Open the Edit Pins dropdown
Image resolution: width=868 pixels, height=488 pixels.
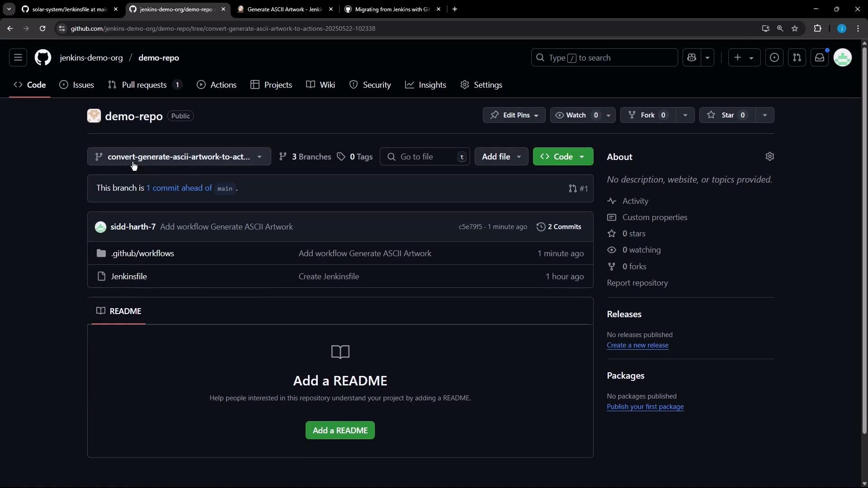[514, 115]
